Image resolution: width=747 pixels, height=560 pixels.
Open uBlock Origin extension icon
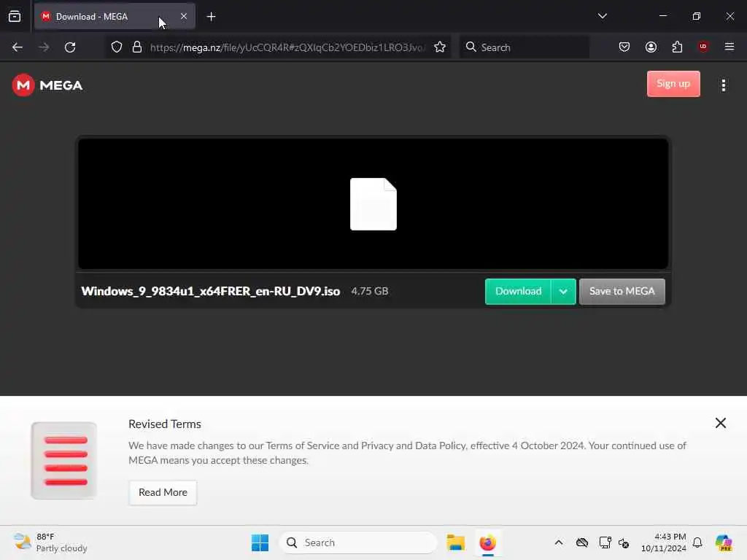[703, 47]
